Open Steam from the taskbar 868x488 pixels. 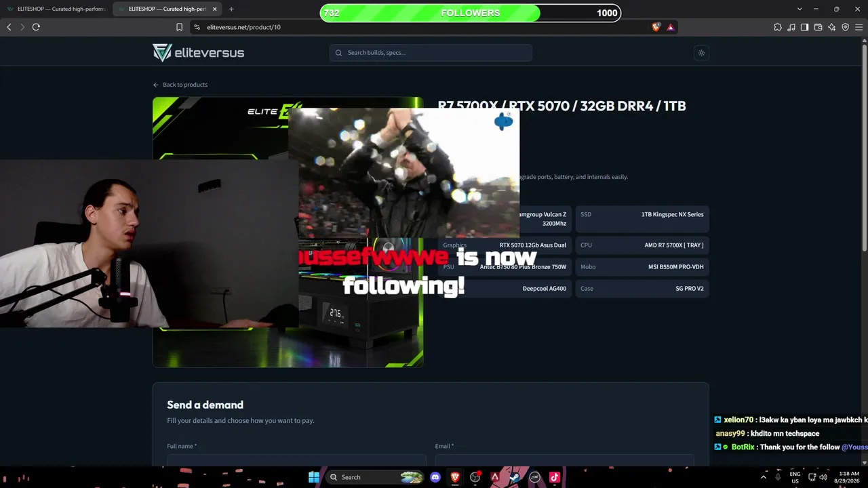coord(515,477)
